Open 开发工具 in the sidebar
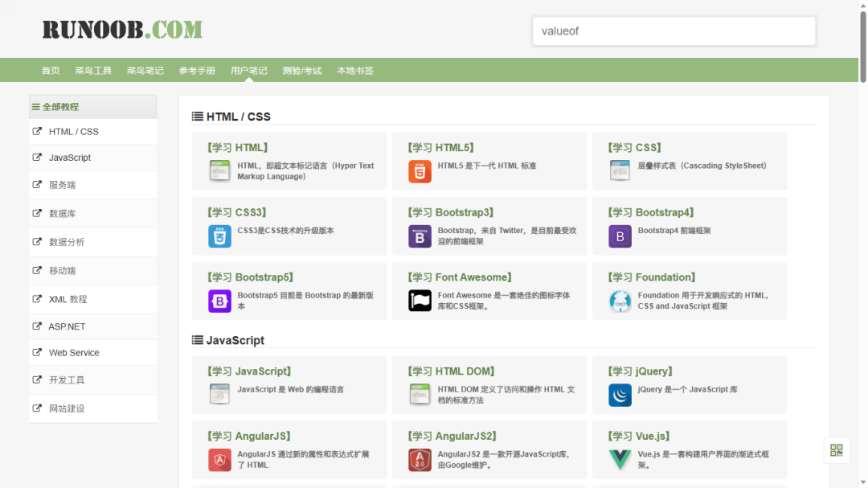 (x=67, y=380)
